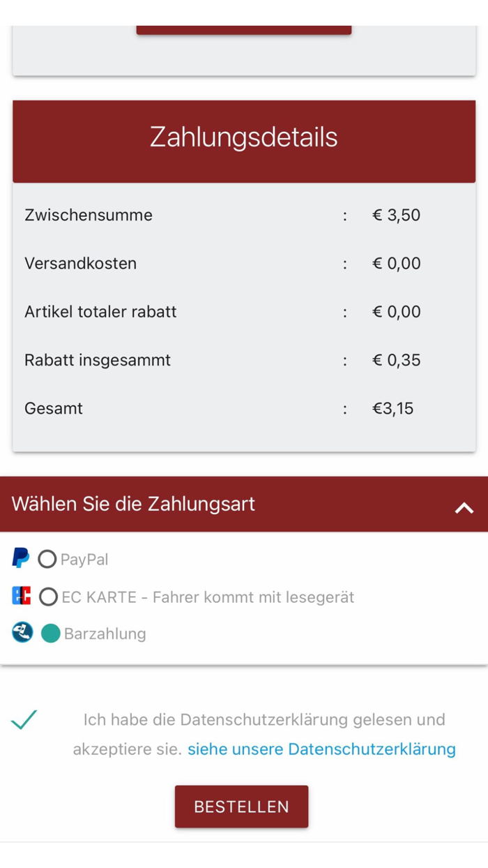Screen dimensions: 488x868
Task: Click the Rabatt insgesammt row showing €0,35
Action: pyautogui.click(x=244, y=360)
